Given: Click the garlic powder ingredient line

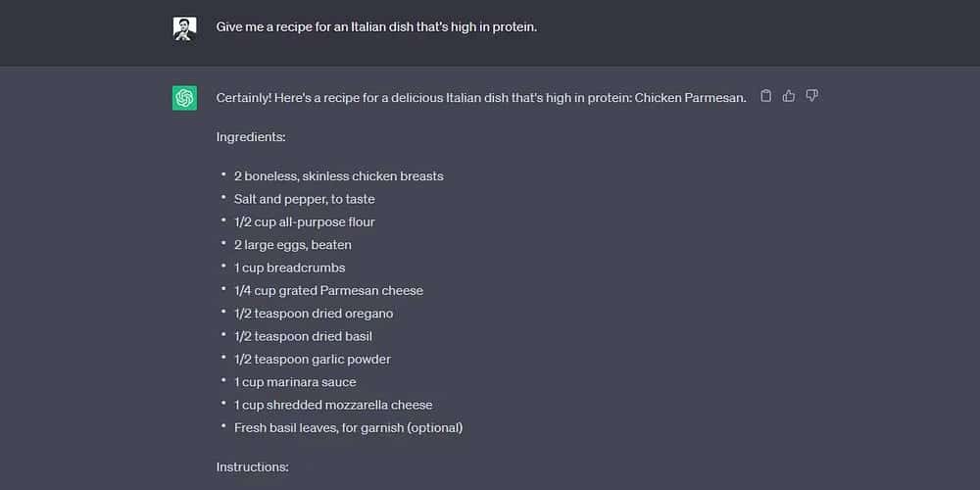Looking at the screenshot, I should pos(312,359).
